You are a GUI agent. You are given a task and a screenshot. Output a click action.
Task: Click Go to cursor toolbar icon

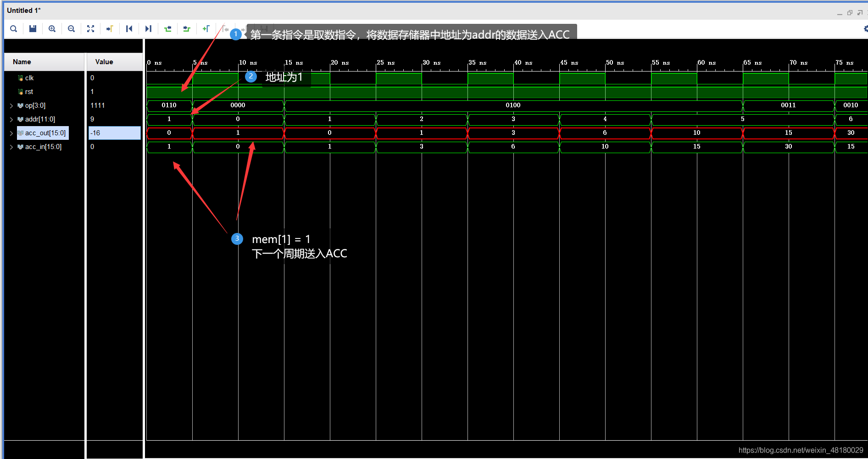pos(110,28)
